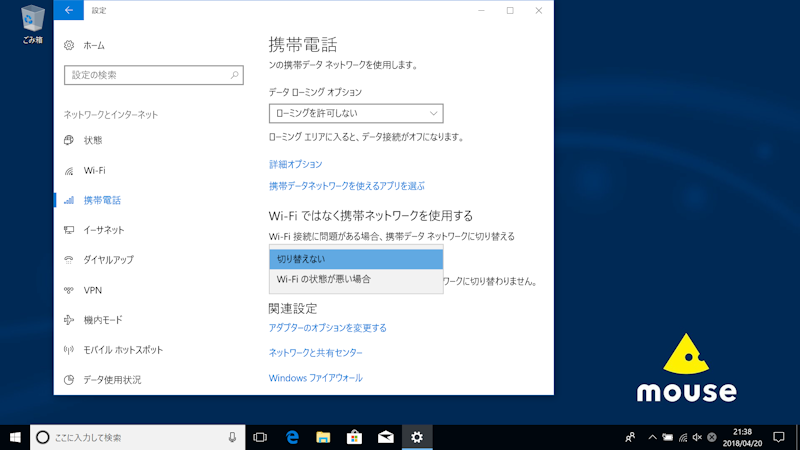
Task: Open the ネットワークと共有センター link
Action: click(315, 353)
